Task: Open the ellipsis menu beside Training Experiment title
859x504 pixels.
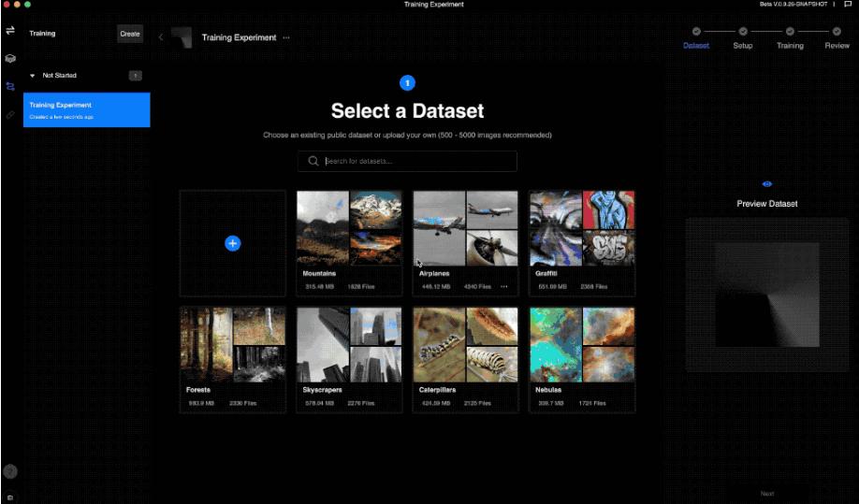Action: coord(286,38)
